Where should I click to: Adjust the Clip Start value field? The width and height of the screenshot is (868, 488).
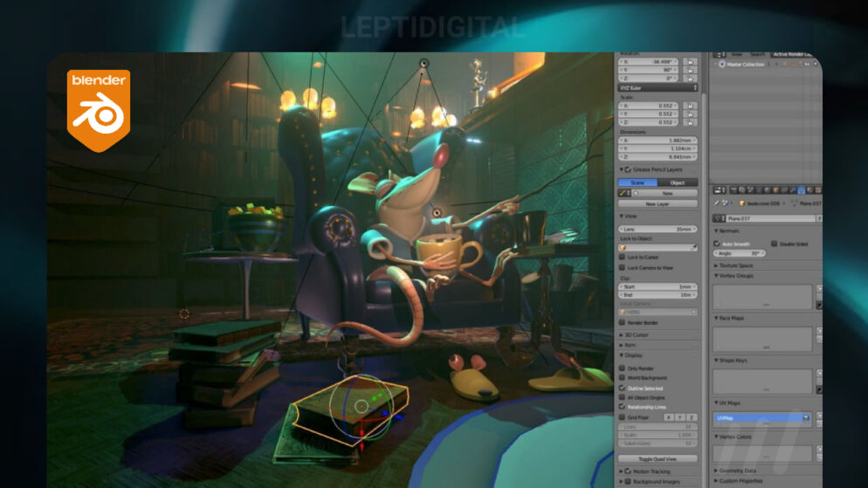point(658,286)
